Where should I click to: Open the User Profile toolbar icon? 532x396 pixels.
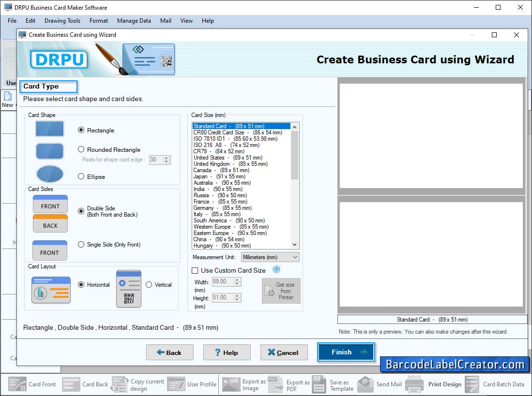point(176,384)
